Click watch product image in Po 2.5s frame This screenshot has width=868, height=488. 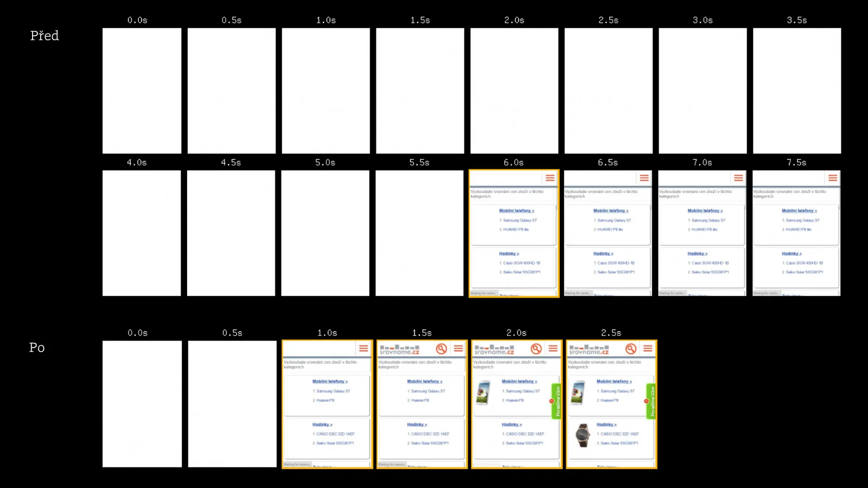tap(582, 435)
